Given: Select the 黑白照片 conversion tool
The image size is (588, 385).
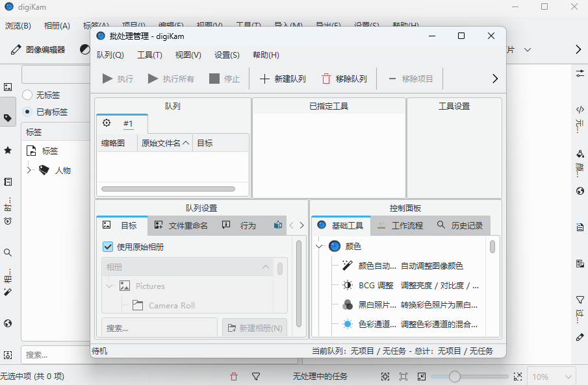Looking at the screenshot, I should (347, 304).
